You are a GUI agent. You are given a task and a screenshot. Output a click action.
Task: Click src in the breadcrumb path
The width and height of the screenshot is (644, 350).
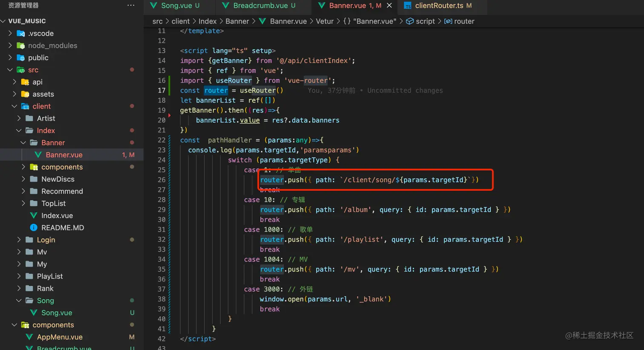pos(158,21)
